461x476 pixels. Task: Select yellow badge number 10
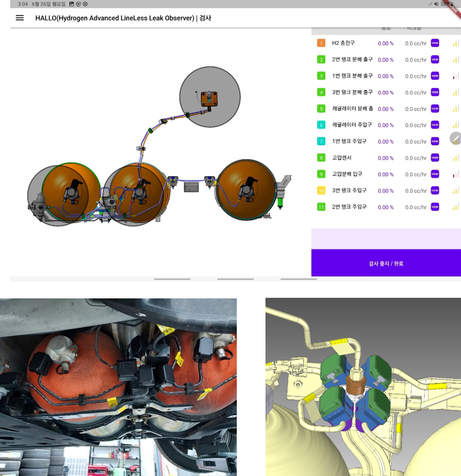click(321, 190)
